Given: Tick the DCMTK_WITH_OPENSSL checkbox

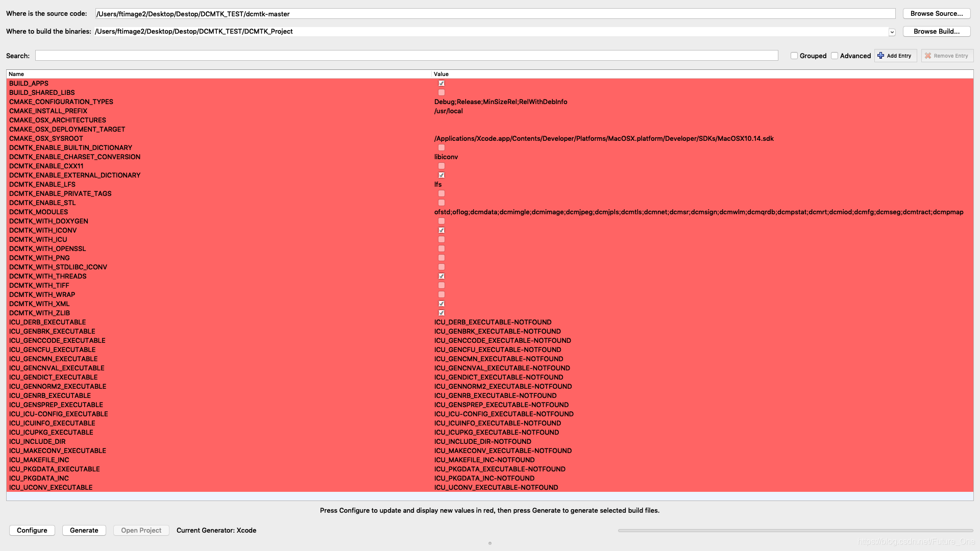Looking at the screenshot, I should click(442, 248).
